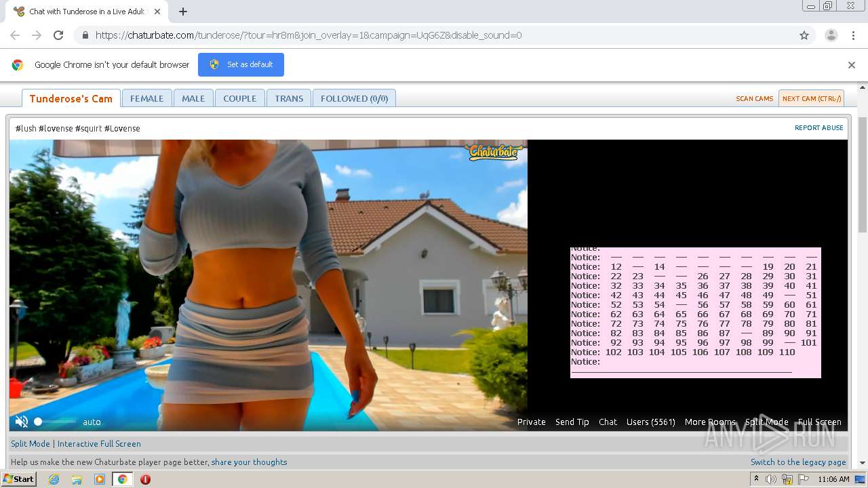Click Split Mode in the player bar
Screen dimensions: 868x488
(x=767, y=422)
